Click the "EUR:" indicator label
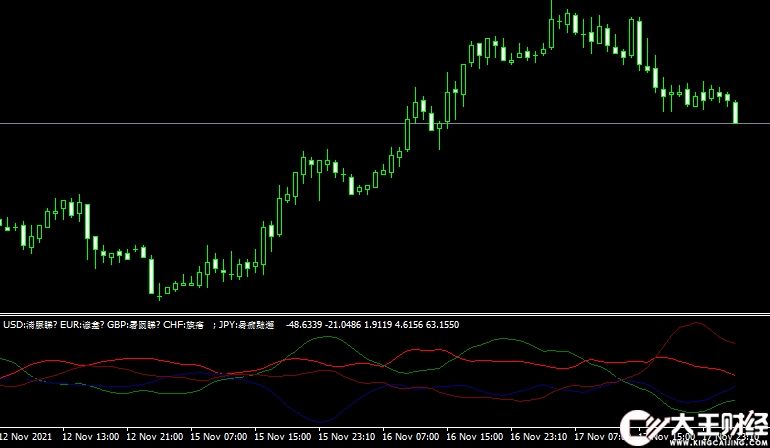Screen dimensions: 770x448 [70, 325]
